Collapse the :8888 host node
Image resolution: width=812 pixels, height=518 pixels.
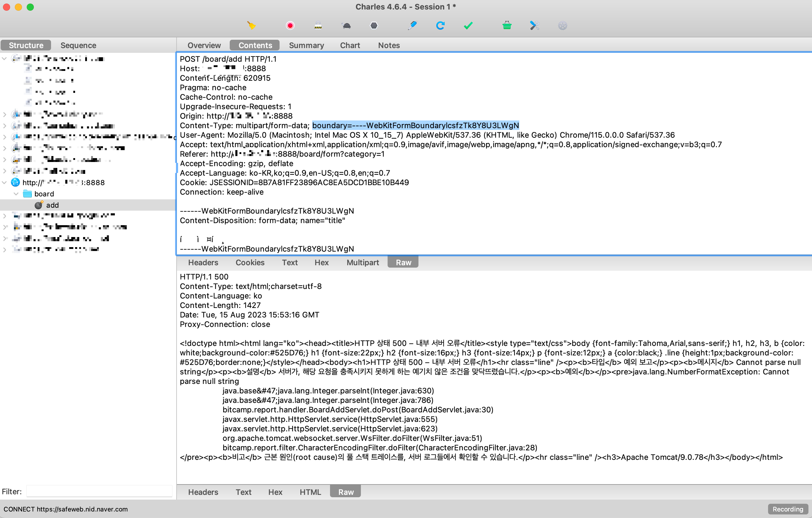[x=4, y=183]
